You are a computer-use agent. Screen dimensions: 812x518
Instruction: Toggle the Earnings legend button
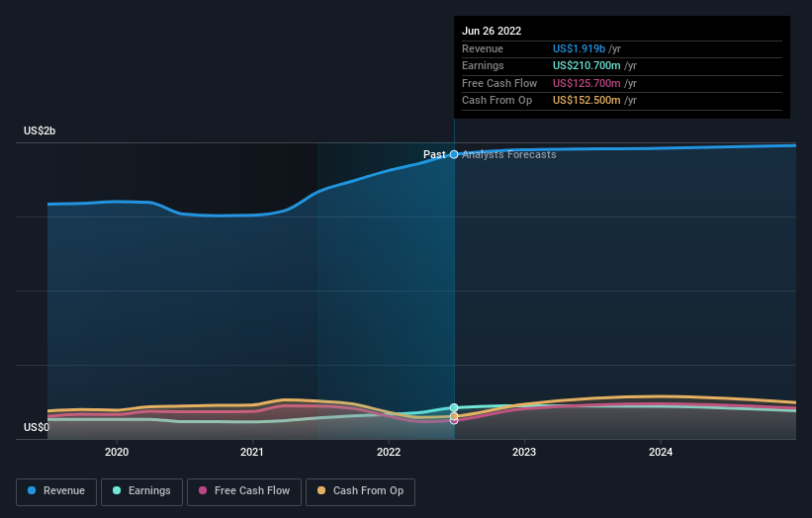coord(141,491)
